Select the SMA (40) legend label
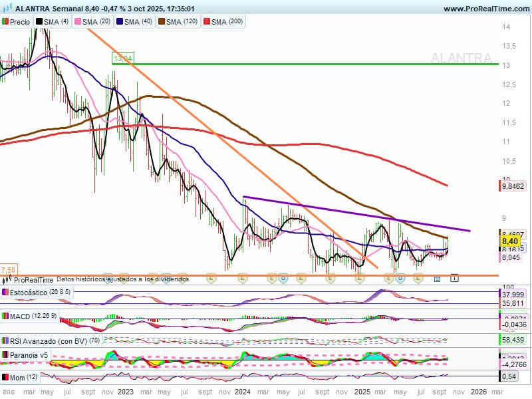The height and width of the screenshot is (399, 532). click(138, 22)
